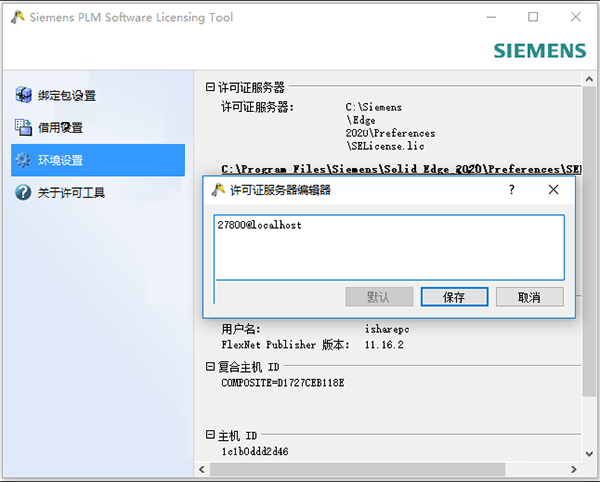The image size is (600, 482).
Task: Collapse the 复合主机 ID section
Action: coord(210,366)
